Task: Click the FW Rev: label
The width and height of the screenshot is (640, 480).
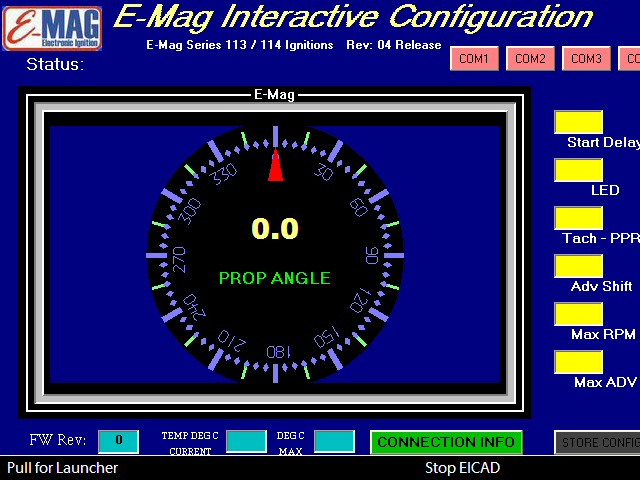Action: [x=58, y=440]
